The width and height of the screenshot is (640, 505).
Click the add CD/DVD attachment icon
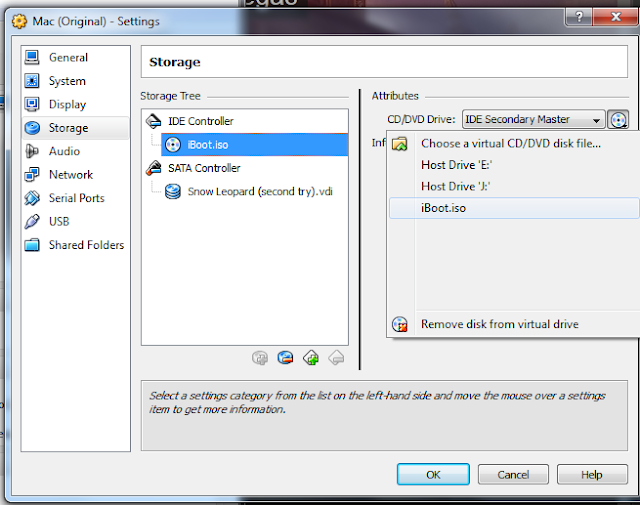(260, 358)
